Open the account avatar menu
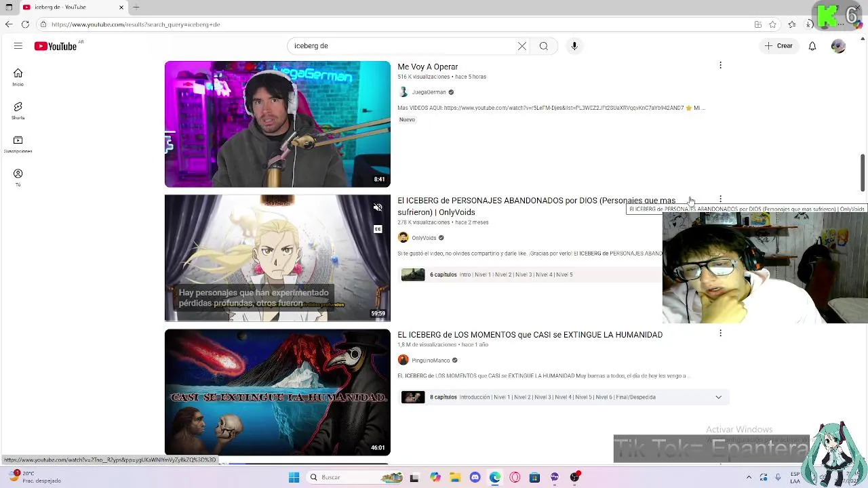The image size is (868, 488). pyautogui.click(x=839, y=46)
